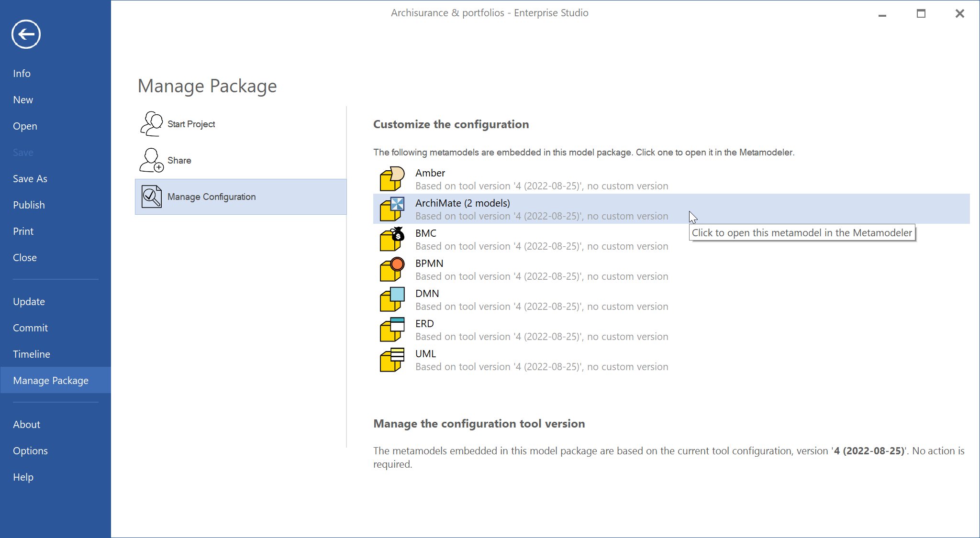Image resolution: width=980 pixels, height=538 pixels.
Task: Click the ArchiMate (2 models) label
Action: click(462, 203)
